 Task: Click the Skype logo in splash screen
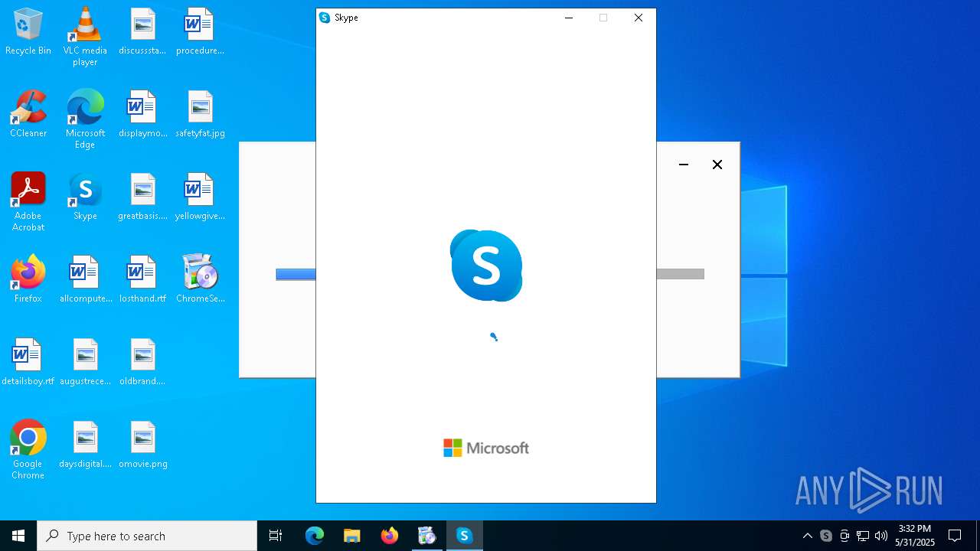pos(486,266)
